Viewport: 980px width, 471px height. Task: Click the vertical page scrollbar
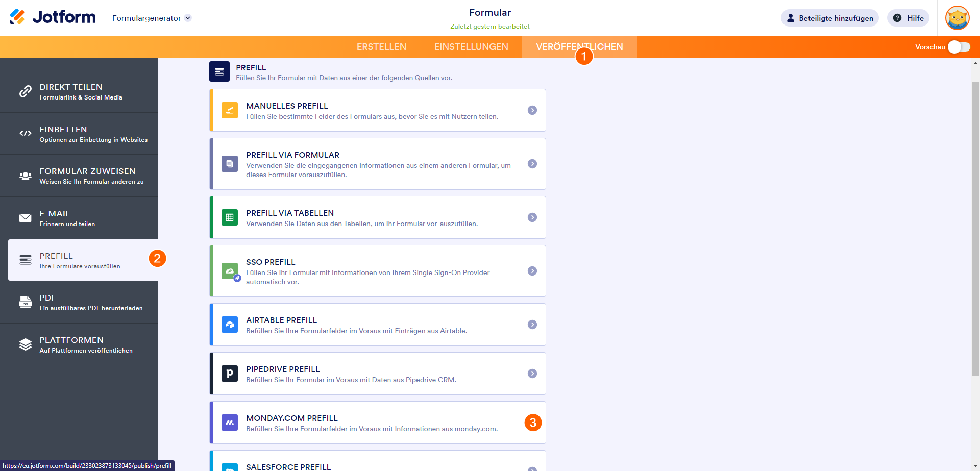(x=975, y=229)
